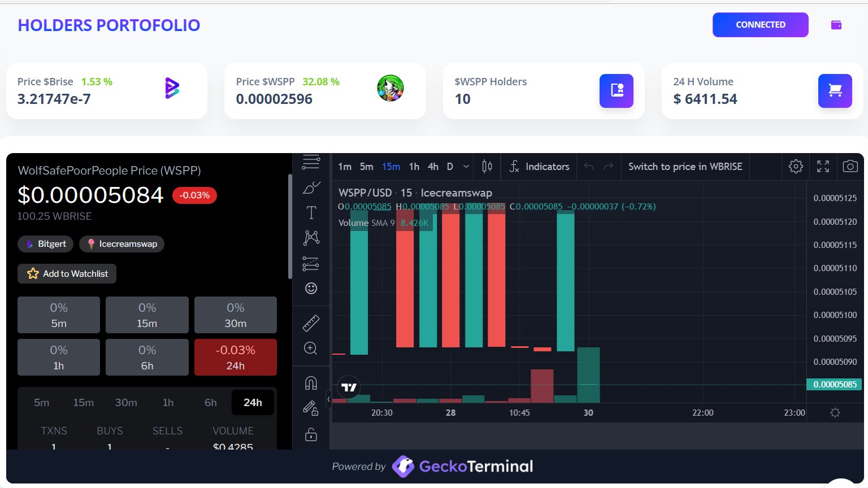This screenshot has width=868, height=488.
Task: Click the red -0.03% price change badge
Action: pyautogui.click(x=194, y=195)
